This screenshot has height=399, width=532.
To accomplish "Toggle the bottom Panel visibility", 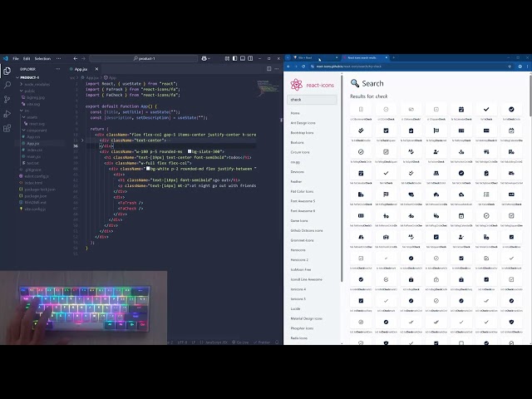I will 243,59.
